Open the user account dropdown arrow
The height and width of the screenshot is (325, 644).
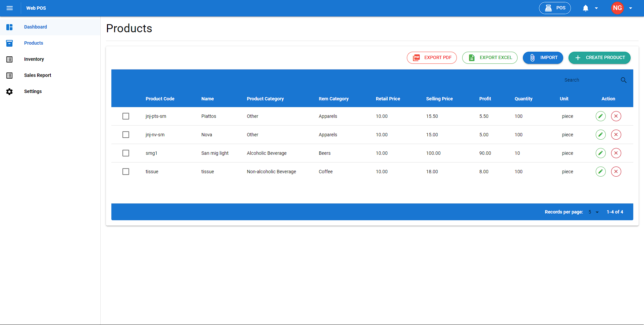click(x=631, y=8)
